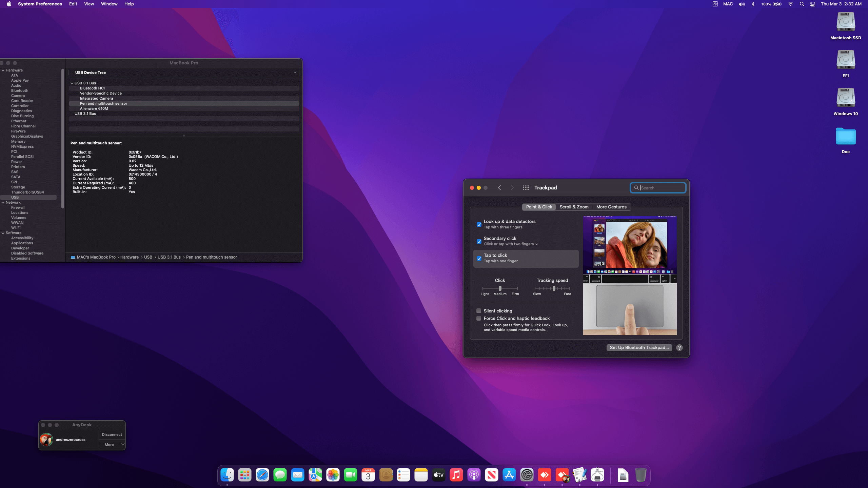The height and width of the screenshot is (488, 868).
Task: Show all preferences grid icon
Action: (526, 188)
